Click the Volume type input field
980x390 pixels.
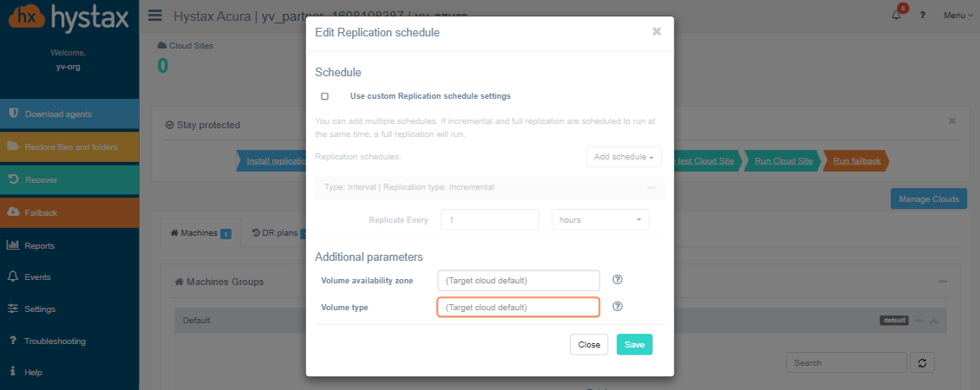tap(518, 308)
